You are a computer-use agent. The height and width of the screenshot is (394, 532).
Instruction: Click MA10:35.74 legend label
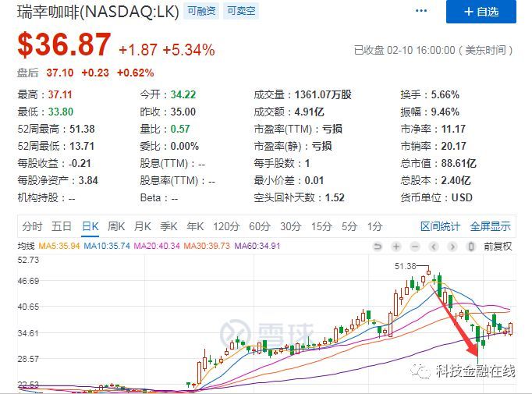[x=107, y=246]
